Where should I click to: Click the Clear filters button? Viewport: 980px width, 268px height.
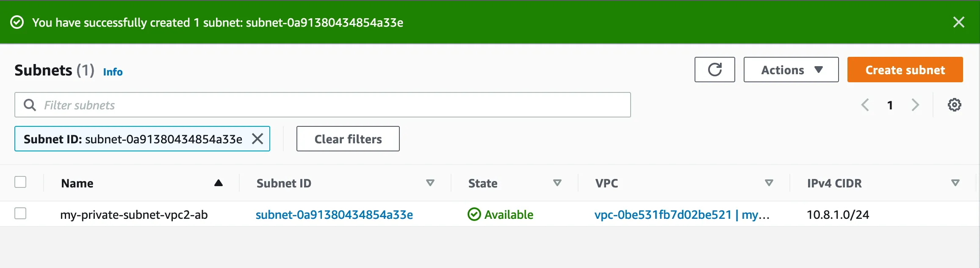click(348, 139)
